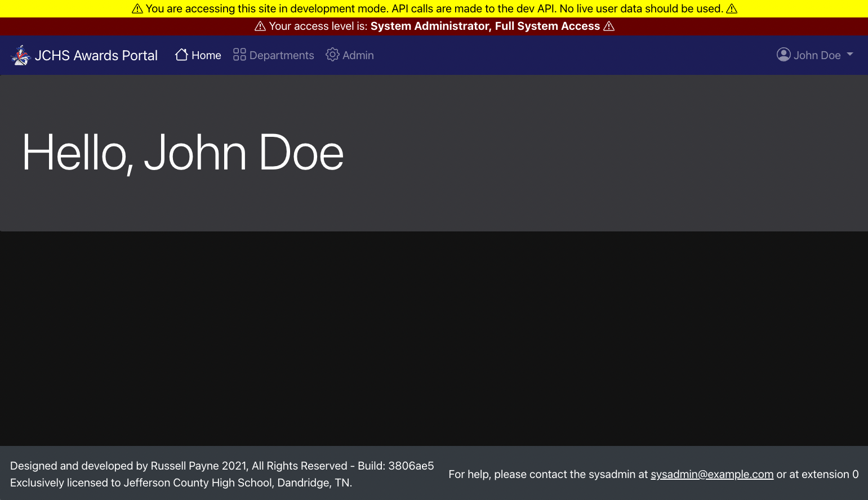868x500 pixels.
Task: Open the John Doe user menu
Action: tap(817, 55)
